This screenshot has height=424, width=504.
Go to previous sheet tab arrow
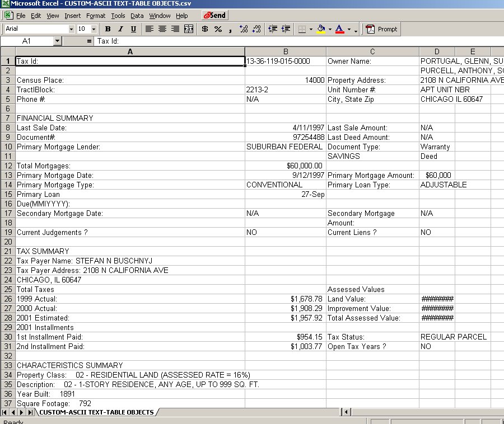[13, 412]
